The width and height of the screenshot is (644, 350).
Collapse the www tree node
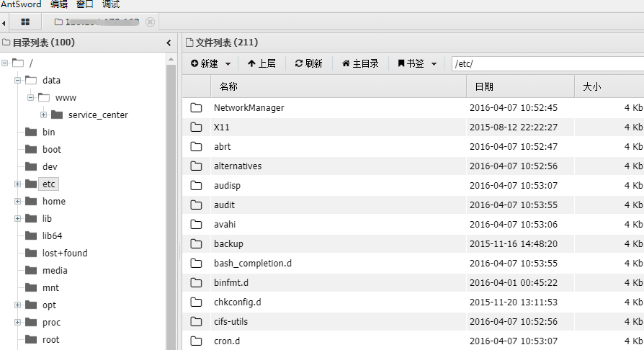pyautogui.click(x=31, y=98)
